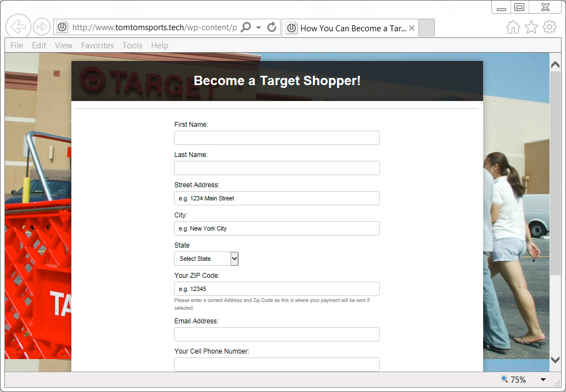Open the File menu
Screen dimensions: 566x392
pyautogui.click(x=16, y=46)
